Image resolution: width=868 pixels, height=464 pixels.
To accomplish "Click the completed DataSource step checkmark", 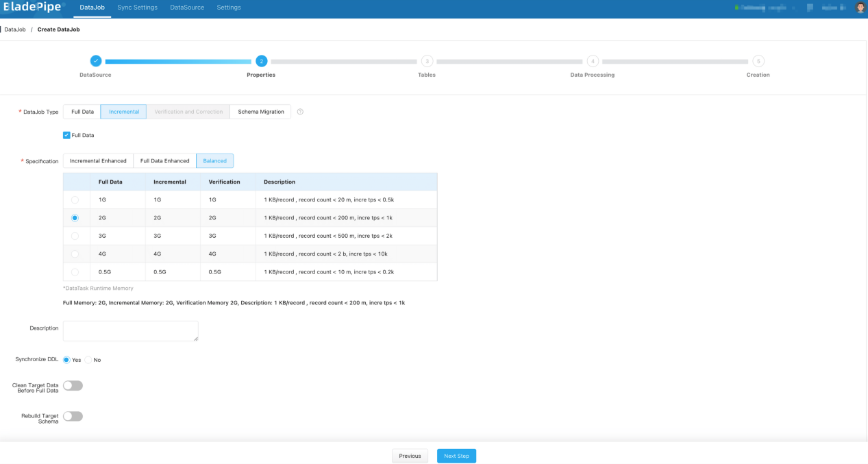I will [x=96, y=61].
